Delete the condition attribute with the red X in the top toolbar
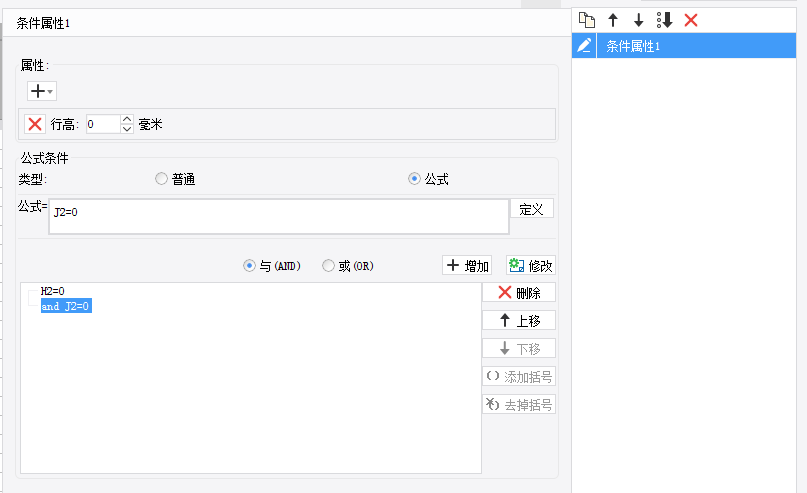Image resolution: width=807 pixels, height=493 pixels. (x=691, y=21)
